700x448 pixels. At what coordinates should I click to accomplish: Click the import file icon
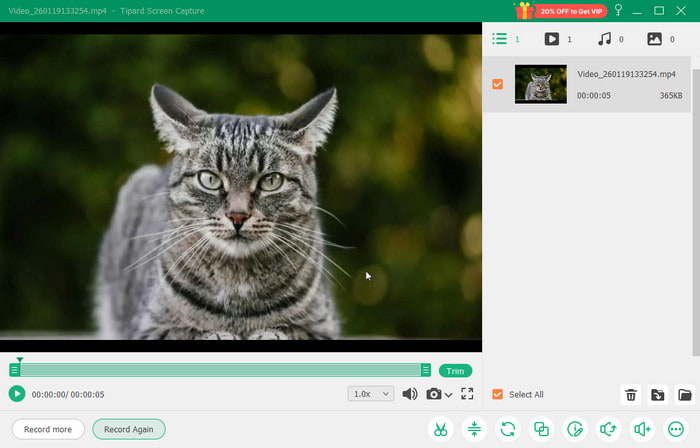(658, 395)
